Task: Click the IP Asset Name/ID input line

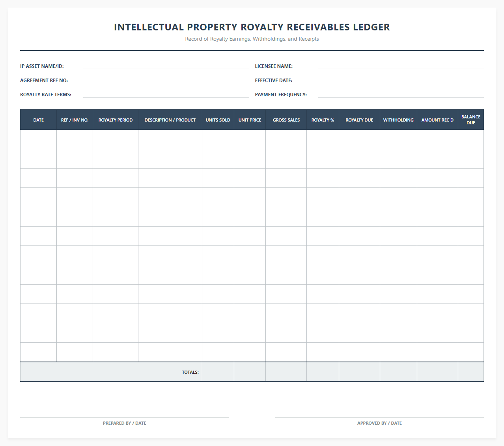Action: pos(166,66)
